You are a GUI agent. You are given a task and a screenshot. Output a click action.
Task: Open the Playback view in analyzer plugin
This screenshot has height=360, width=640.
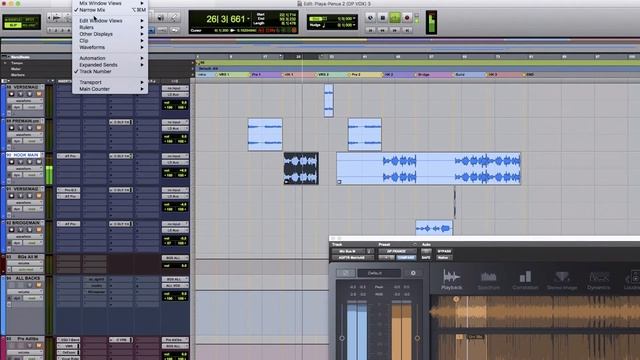(x=451, y=280)
